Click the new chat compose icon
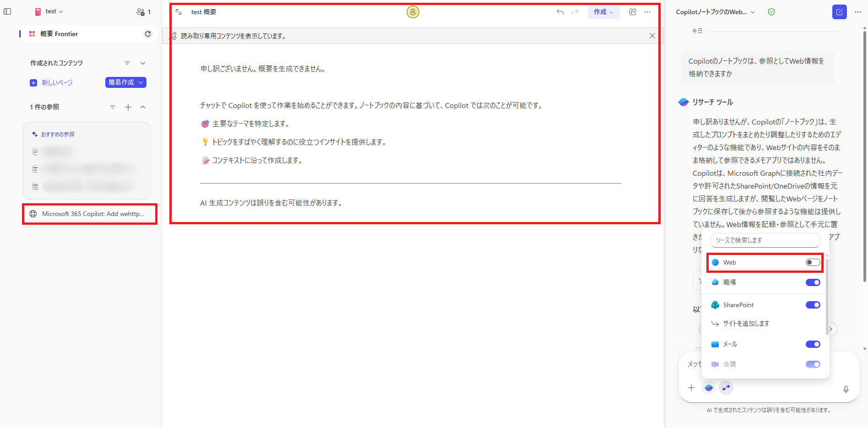Screen dimensions: 868x428 (839, 12)
